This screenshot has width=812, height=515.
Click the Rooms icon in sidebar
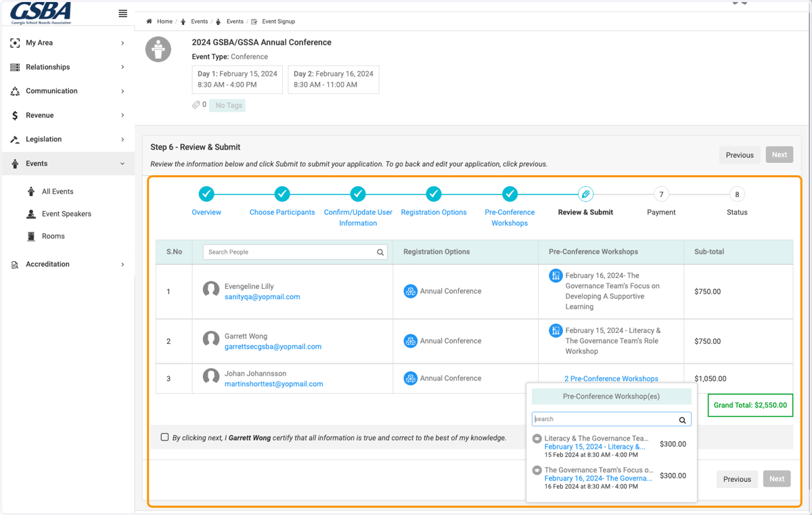click(x=31, y=236)
